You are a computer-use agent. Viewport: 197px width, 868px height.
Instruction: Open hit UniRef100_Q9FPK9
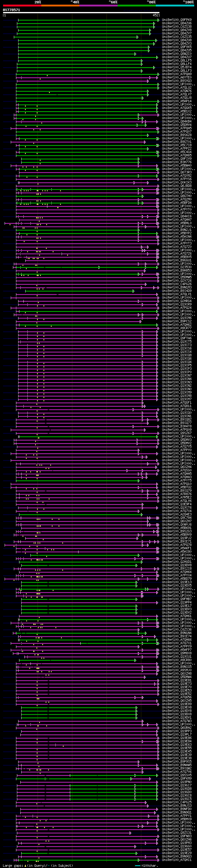tap(177, 20)
